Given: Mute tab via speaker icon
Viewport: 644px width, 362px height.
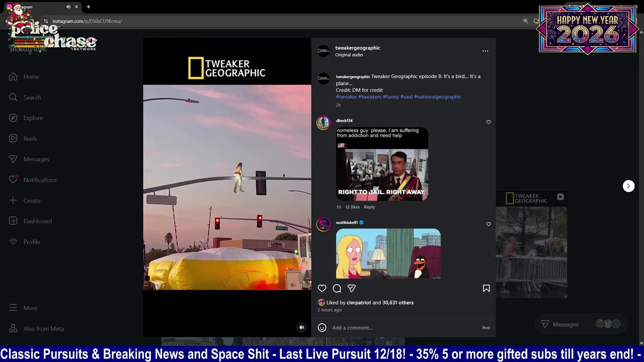Looking at the screenshot, I should 68,7.
